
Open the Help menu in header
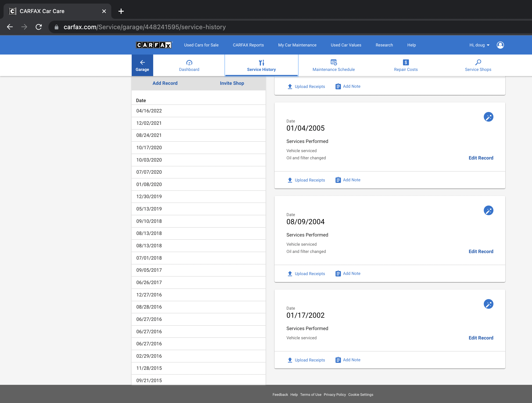tap(412, 45)
